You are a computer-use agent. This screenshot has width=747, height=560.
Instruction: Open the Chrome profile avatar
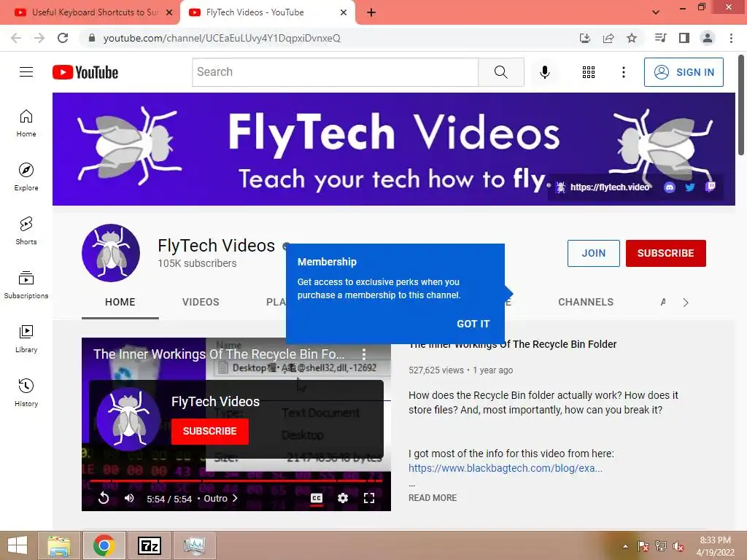[x=708, y=38]
